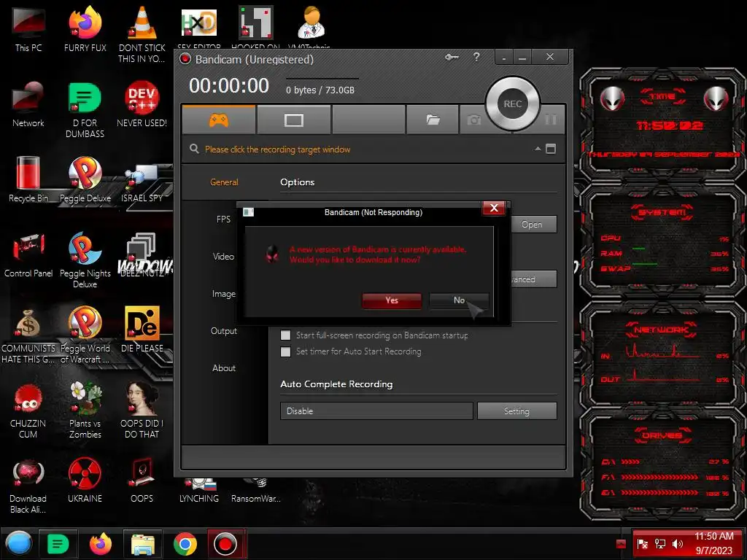Click the magnifier search target icon
747x560 pixels.
194,149
